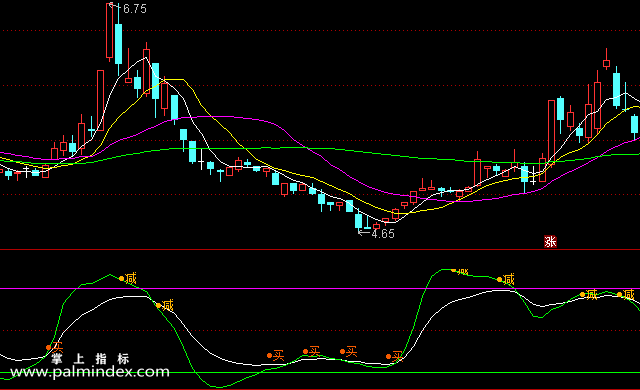
Task: Click the red 涨 marker icon
Action: tap(550, 242)
